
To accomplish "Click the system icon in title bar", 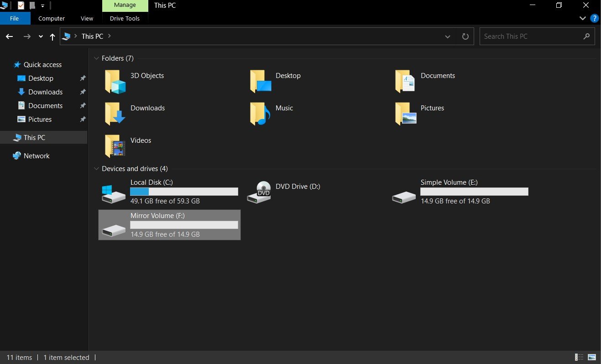I will 4,5.
